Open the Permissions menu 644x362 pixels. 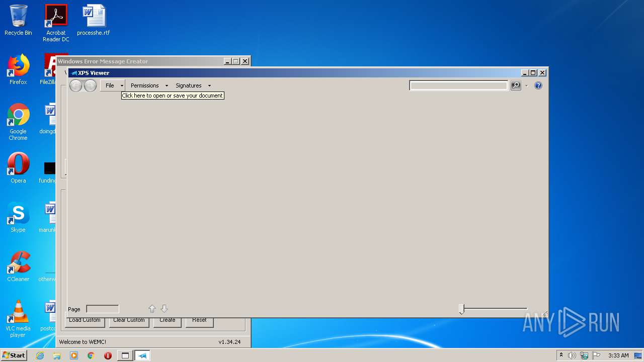tap(145, 85)
